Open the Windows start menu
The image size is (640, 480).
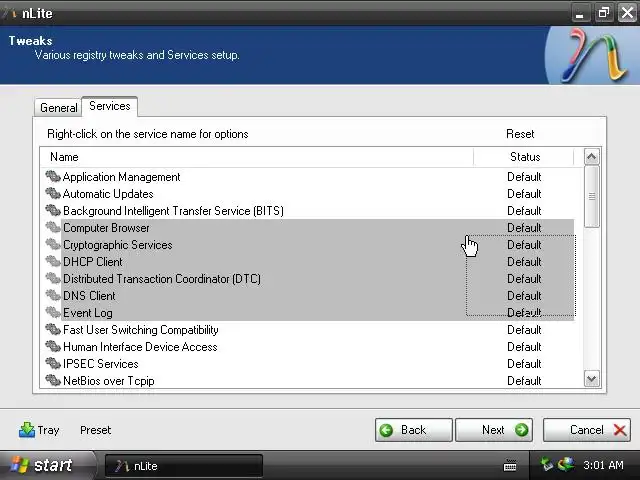coord(47,465)
